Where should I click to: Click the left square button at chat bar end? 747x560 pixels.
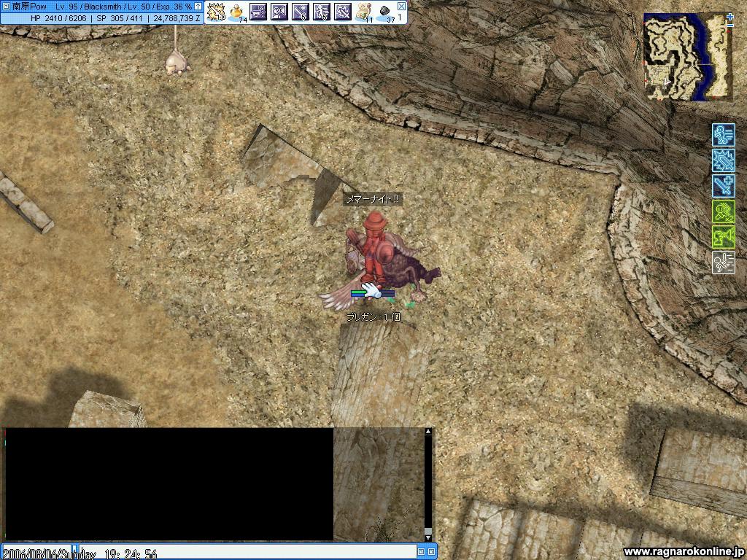click(x=421, y=552)
